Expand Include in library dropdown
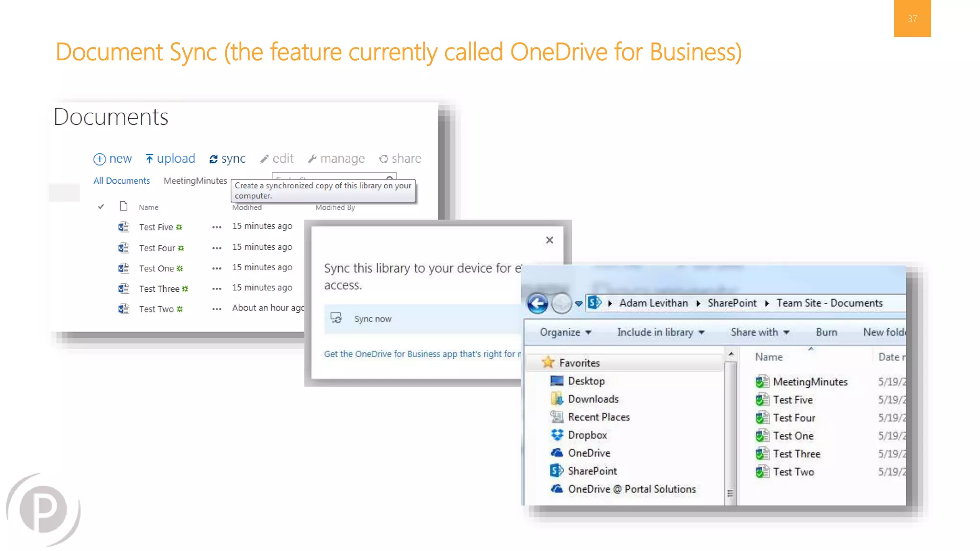 click(661, 332)
